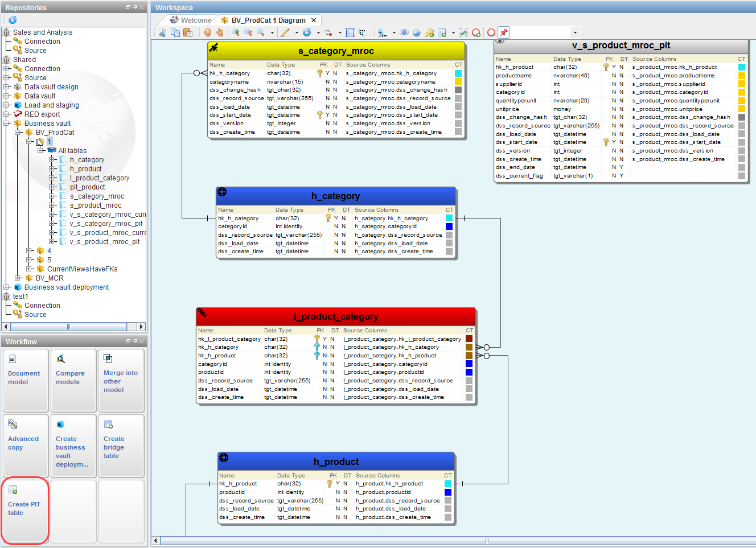Click the fit-to-frame icon in diagram toolbar
This screenshot has width=756, height=548.
(350, 32)
